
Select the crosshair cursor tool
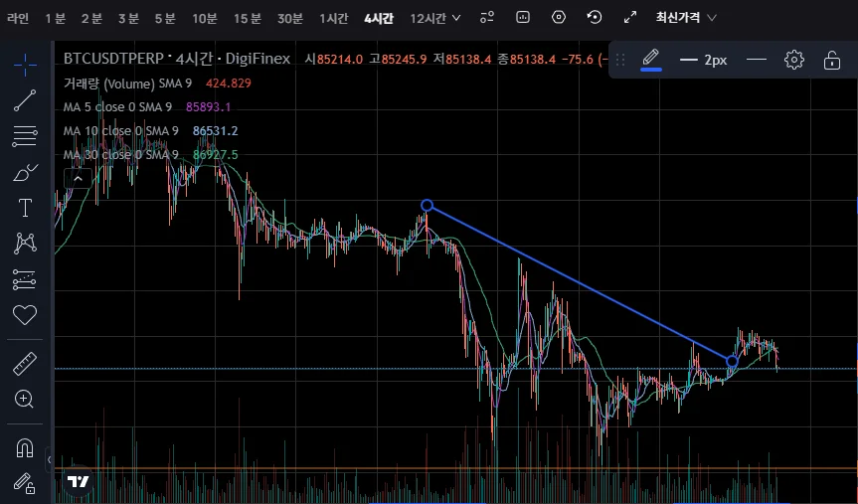[x=25, y=66]
